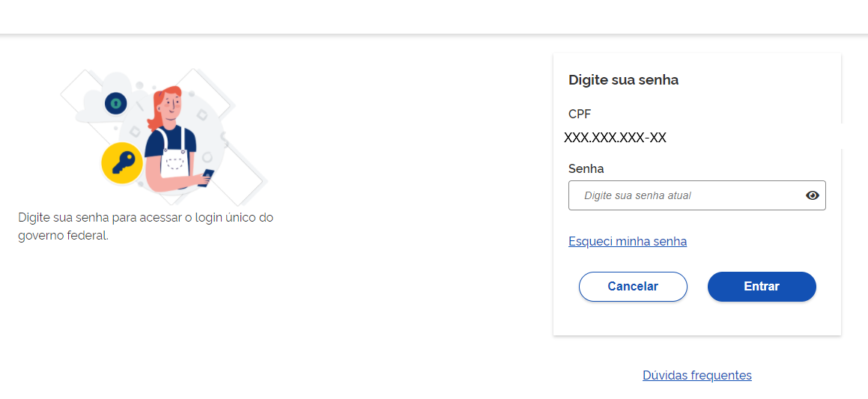Click the 'Senha' field label

(586, 168)
